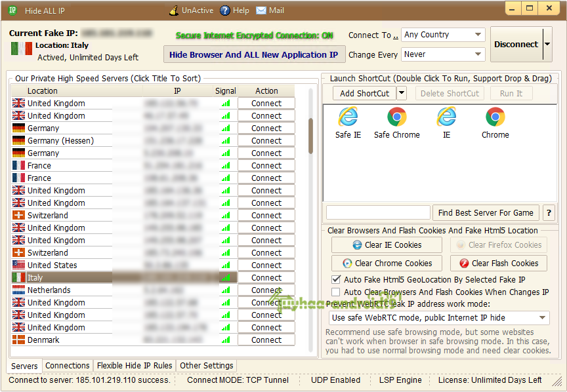Click the Mail envelope icon
The height and width of the screenshot is (392, 567).
pyautogui.click(x=261, y=10)
